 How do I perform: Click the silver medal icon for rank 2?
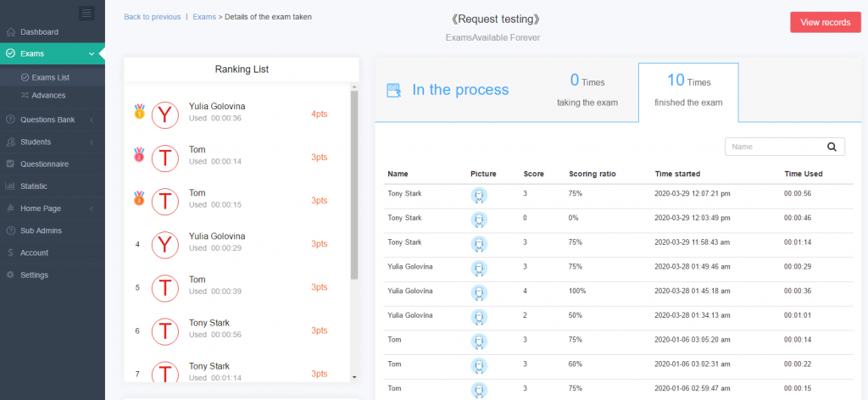(x=139, y=156)
